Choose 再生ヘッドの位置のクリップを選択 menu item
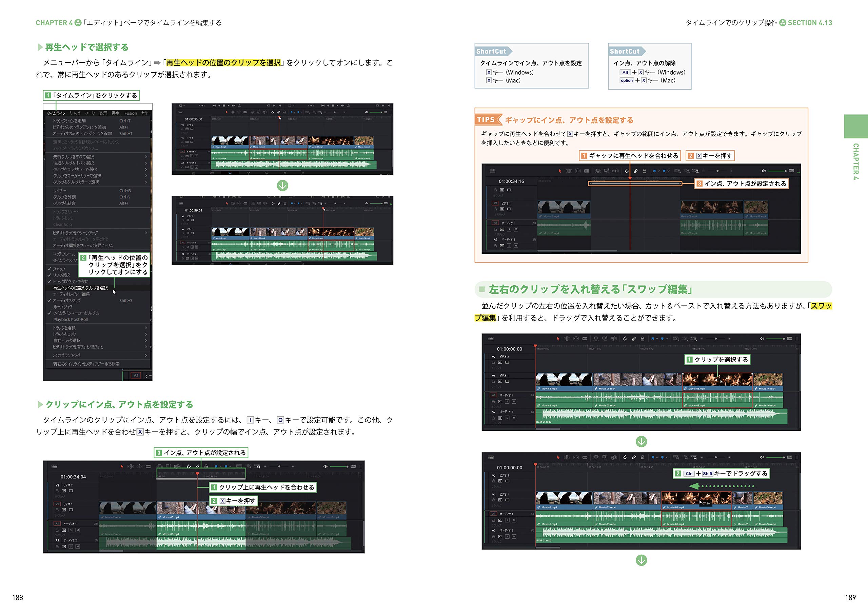This screenshot has width=868, height=613. pyautogui.click(x=80, y=288)
